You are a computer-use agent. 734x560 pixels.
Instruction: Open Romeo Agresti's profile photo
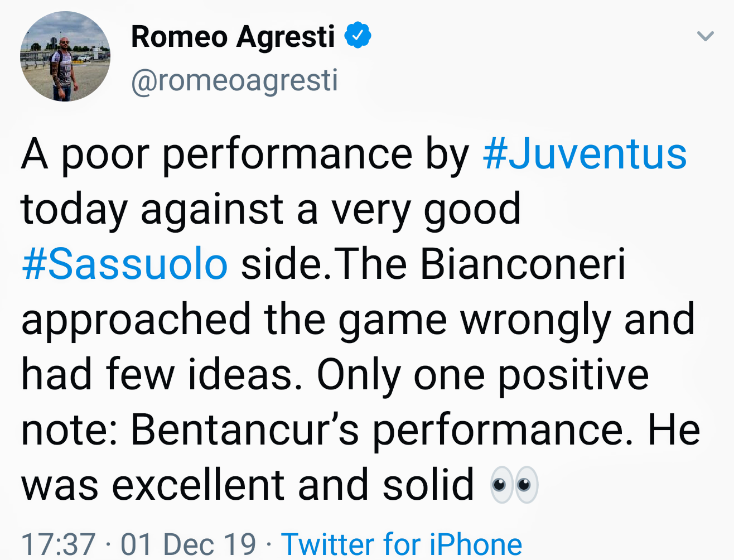pos(65,56)
